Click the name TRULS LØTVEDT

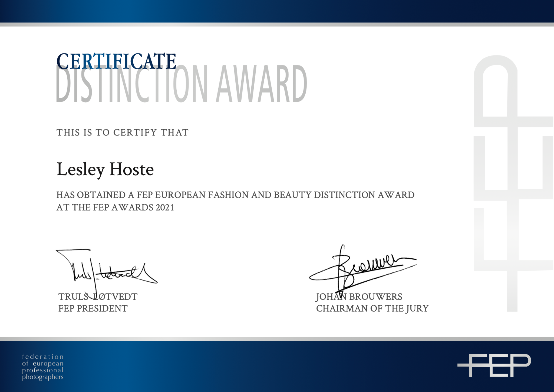tap(98, 297)
